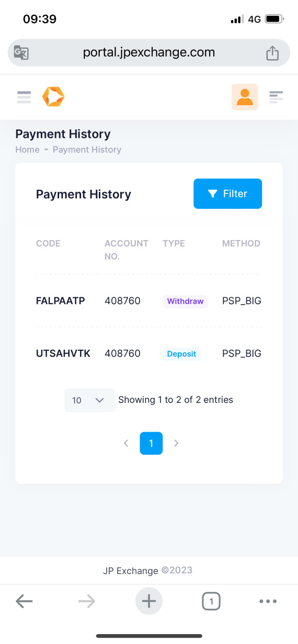298x644 pixels.
Task: Select the FALPAATP payment code
Action: (61, 301)
